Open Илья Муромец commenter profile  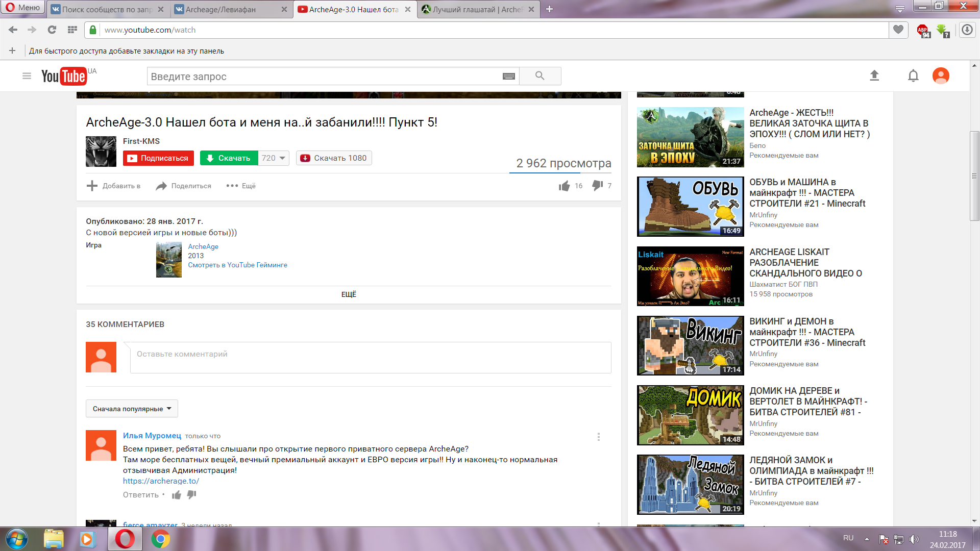(152, 435)
